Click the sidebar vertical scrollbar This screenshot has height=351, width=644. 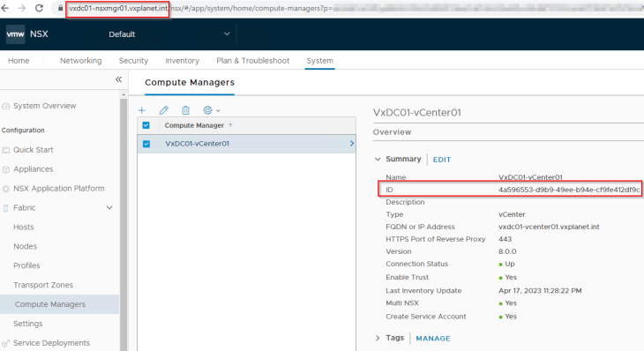click(x=124, y=224)
